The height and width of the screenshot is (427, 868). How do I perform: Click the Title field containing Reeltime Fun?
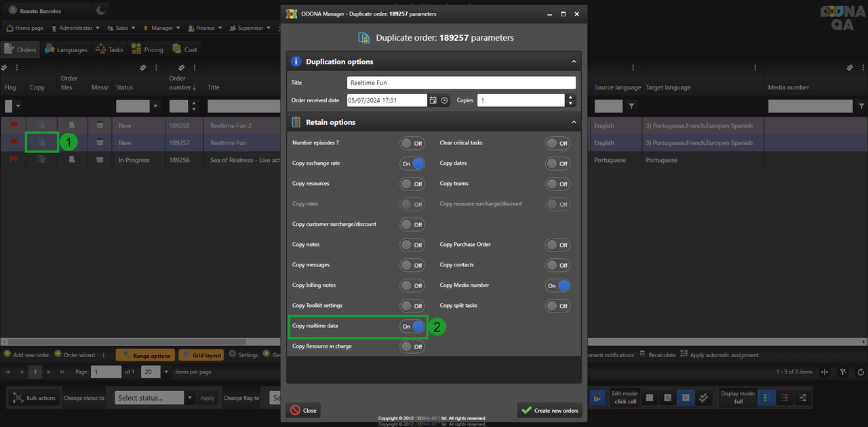pos(461,83)
